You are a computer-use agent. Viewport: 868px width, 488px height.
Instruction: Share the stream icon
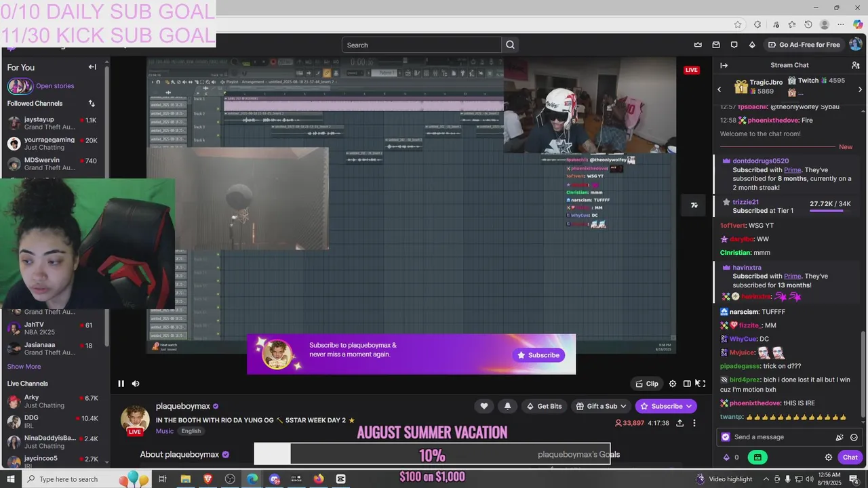pyautogui.click(x=680, y=423)
